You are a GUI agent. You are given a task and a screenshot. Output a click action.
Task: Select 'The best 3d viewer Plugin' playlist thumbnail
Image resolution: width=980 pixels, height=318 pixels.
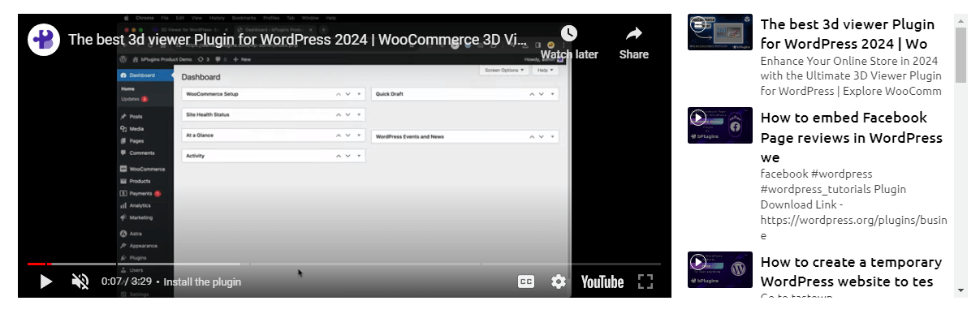[720, 32]
